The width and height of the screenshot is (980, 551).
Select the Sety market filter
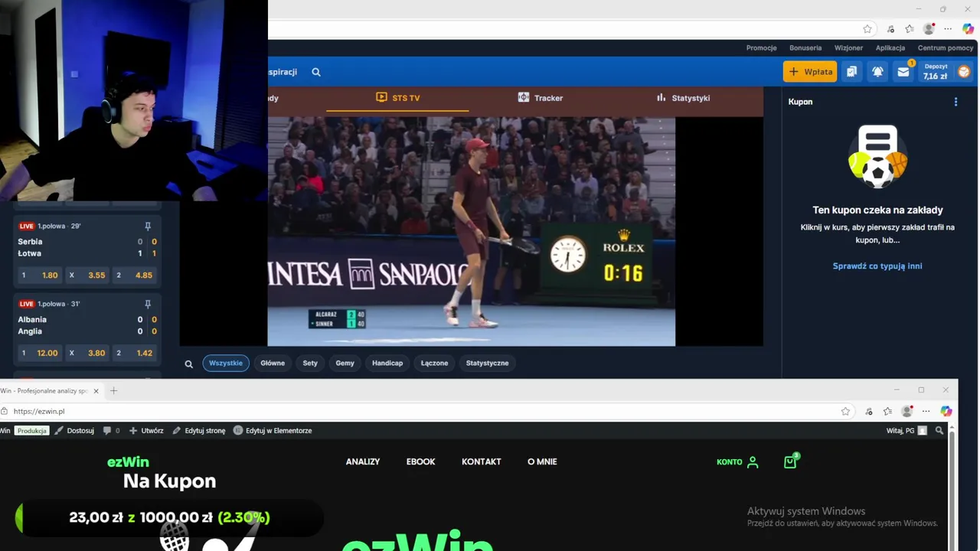coord(310,364)
